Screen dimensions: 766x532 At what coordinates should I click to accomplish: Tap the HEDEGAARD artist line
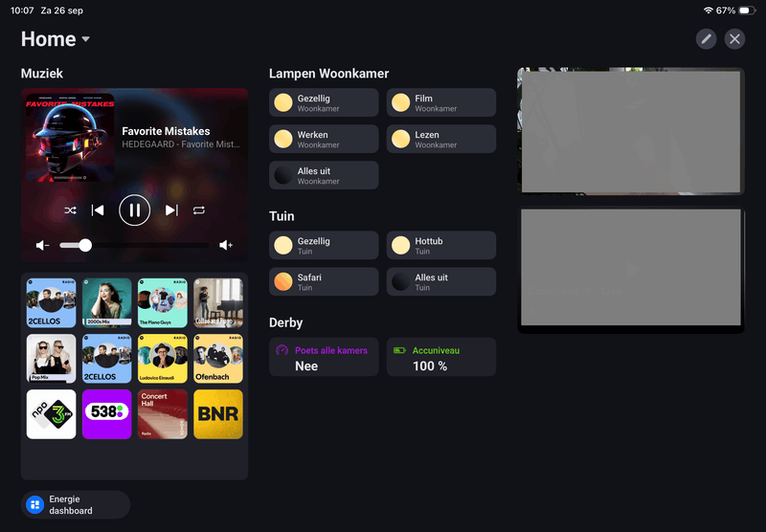pyautogui.click(x=181, y=144)
